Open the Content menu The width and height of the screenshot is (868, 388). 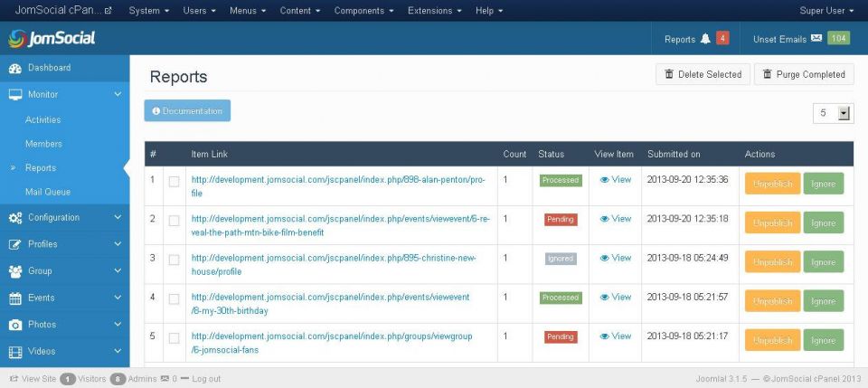click(300, 11)
